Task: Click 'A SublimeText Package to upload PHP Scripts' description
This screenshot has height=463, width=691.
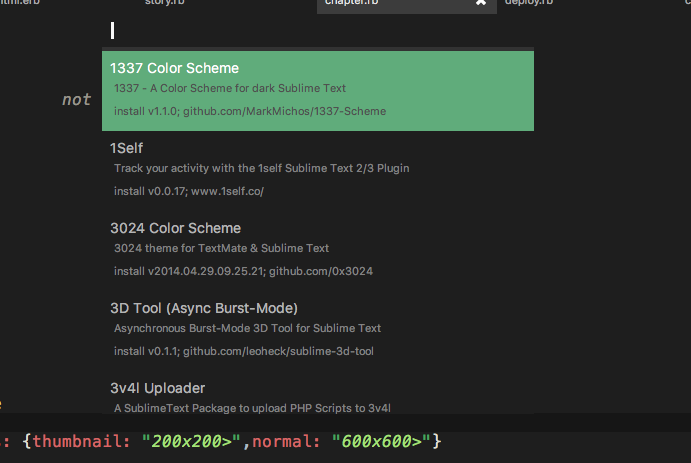Action: coord(252,408)
